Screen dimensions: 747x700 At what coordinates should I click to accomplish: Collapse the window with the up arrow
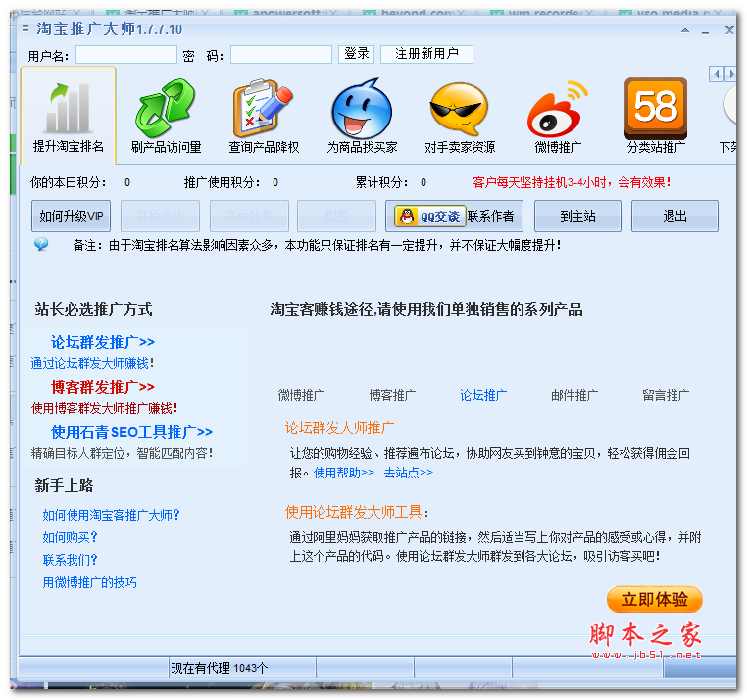[685, 30]
